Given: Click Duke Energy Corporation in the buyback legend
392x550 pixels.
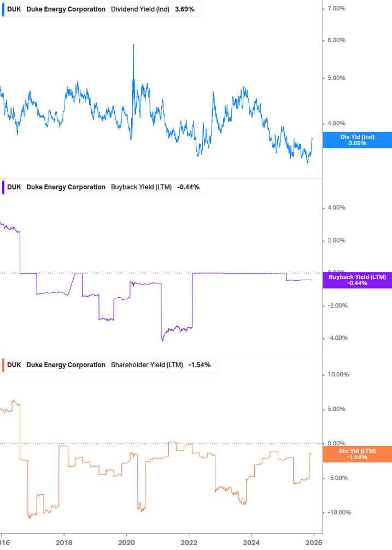Looking at the screenshot, I should pos(66,187).
